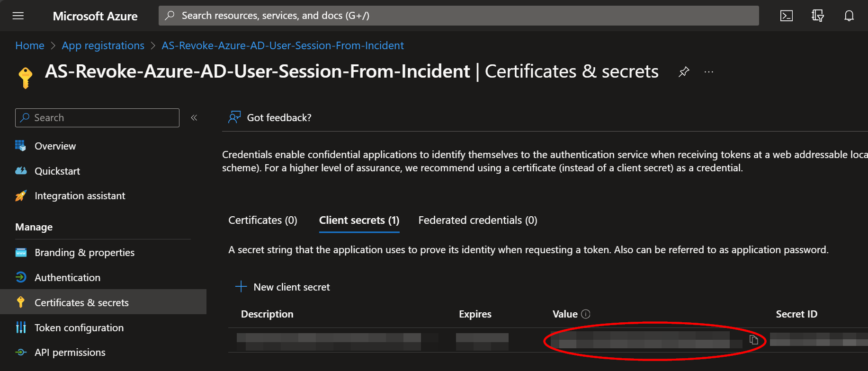868x371 pixels.
Task: Open the notifications bell
Action: pyautogui.click(x=849, y=16)
